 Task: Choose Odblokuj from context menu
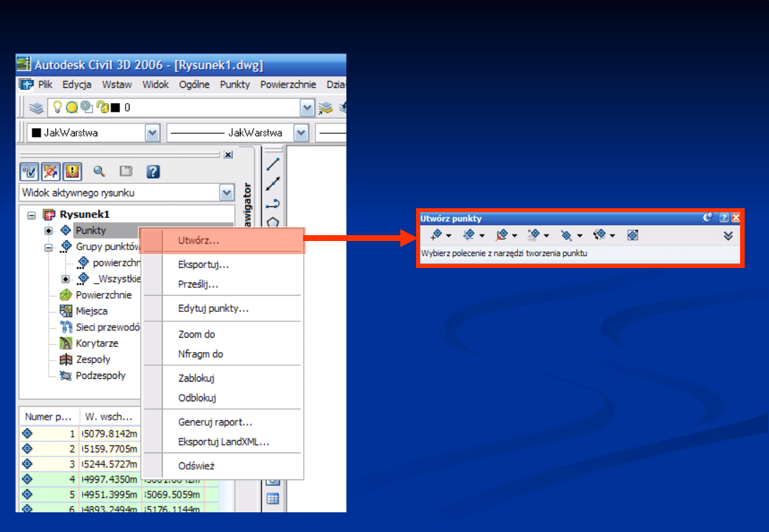223,398
